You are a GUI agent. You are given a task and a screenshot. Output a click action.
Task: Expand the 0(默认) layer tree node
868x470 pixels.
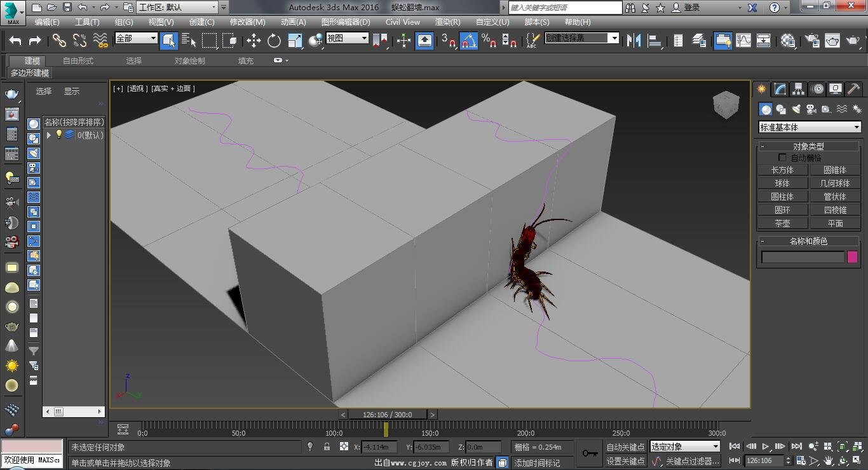pyautogui.click(x=49, y=135)
